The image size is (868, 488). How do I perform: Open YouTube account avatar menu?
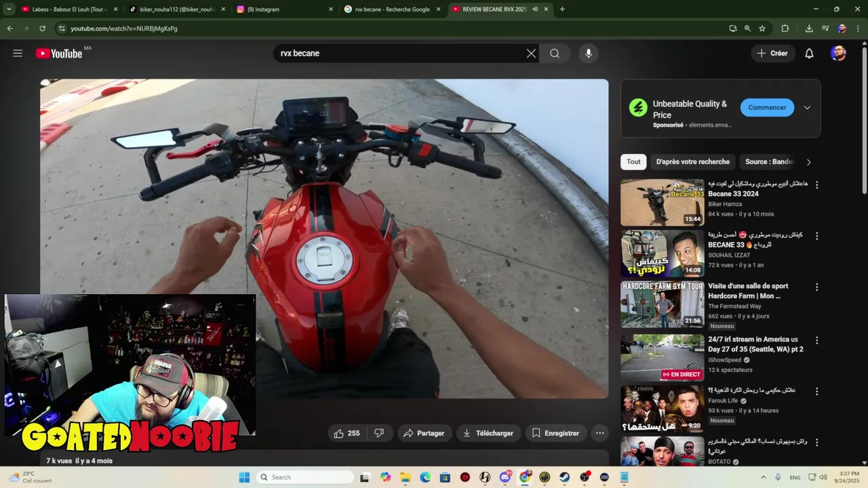pyautogui.click(x=838, y=53)
